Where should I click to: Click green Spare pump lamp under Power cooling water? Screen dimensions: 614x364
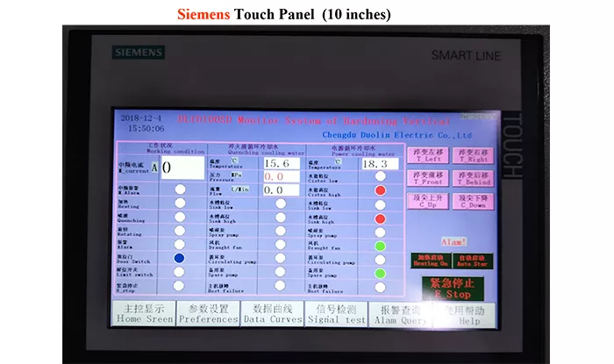click(380, 273)
